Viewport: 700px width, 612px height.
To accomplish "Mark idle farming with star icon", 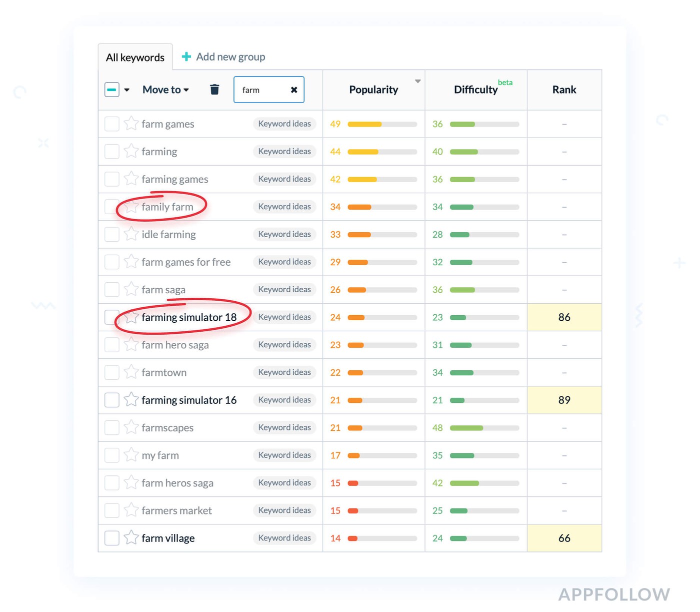I will [x=131, y=234].
